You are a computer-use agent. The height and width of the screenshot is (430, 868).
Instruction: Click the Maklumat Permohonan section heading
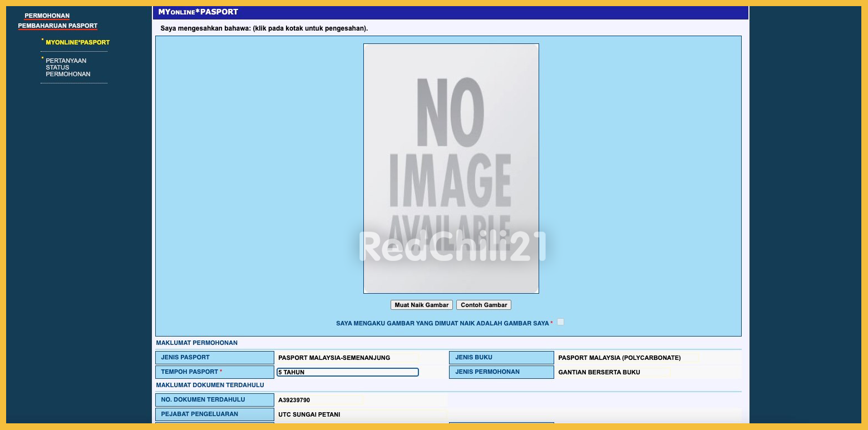[196, 343]
